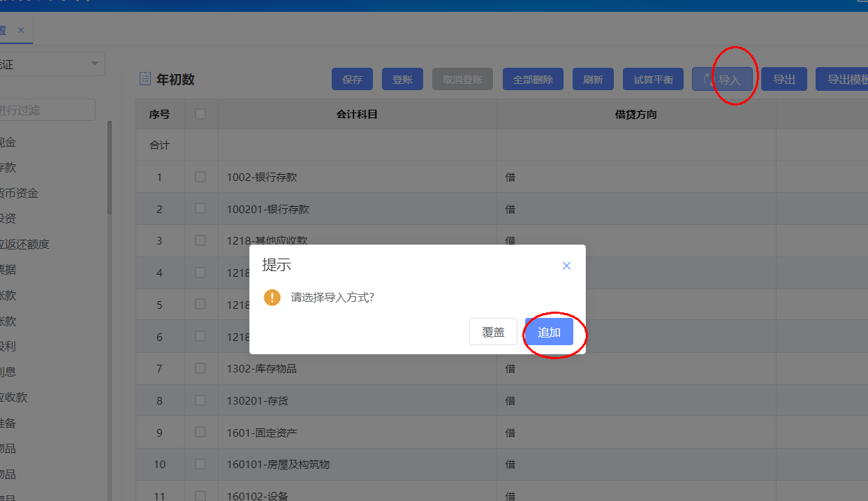Close the open tab with its x icon

pyautogui.click(x=21, y=30)
